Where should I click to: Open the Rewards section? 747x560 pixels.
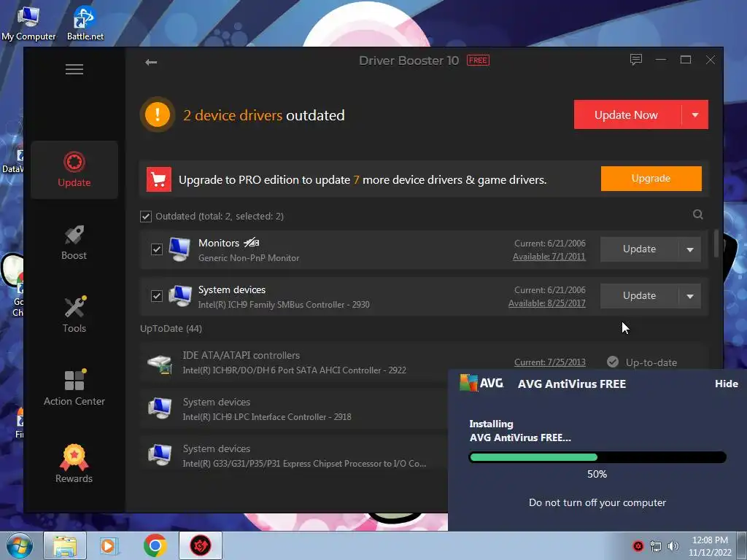[x=74, y=464]
